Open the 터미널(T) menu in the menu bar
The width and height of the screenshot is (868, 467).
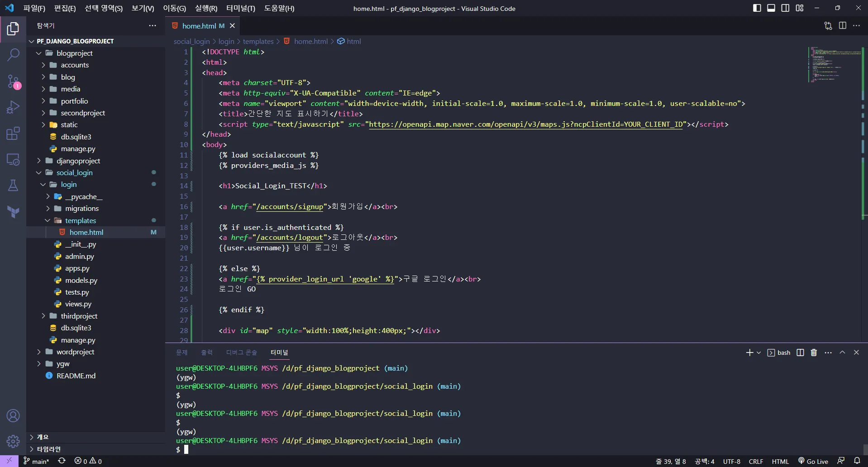click(240, 8)
